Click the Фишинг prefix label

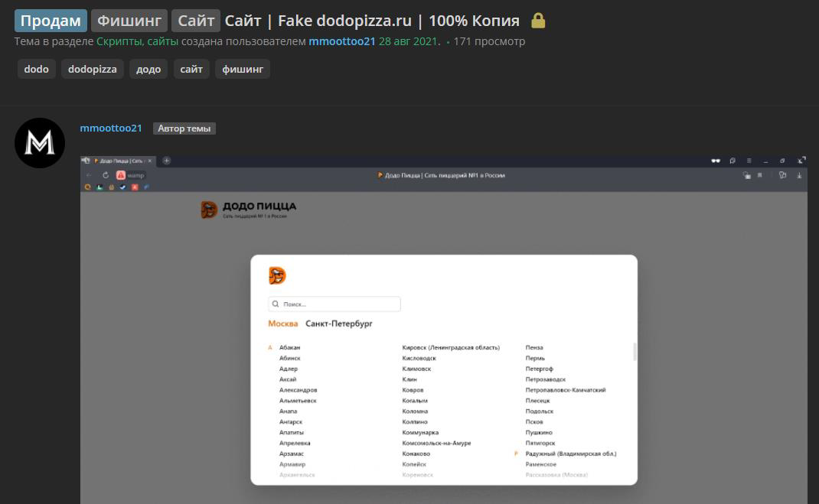[129, 21]
